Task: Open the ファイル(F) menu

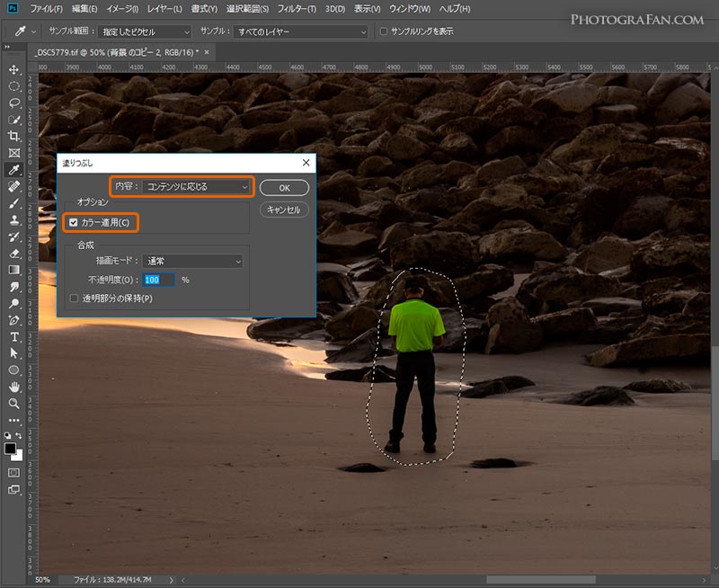Action: point(47,9)
